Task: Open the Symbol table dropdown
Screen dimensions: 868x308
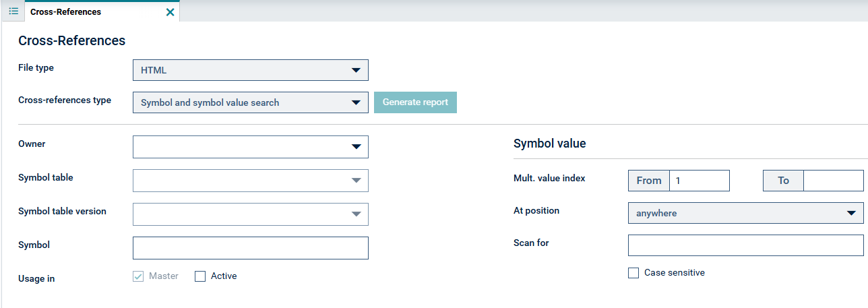Action: click(x=251, y=181)
